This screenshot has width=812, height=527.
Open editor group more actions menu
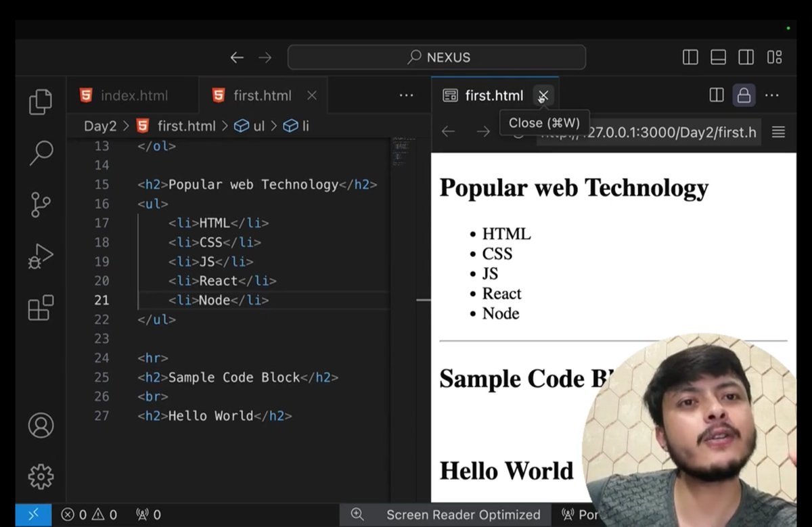[x=406, y=95]
